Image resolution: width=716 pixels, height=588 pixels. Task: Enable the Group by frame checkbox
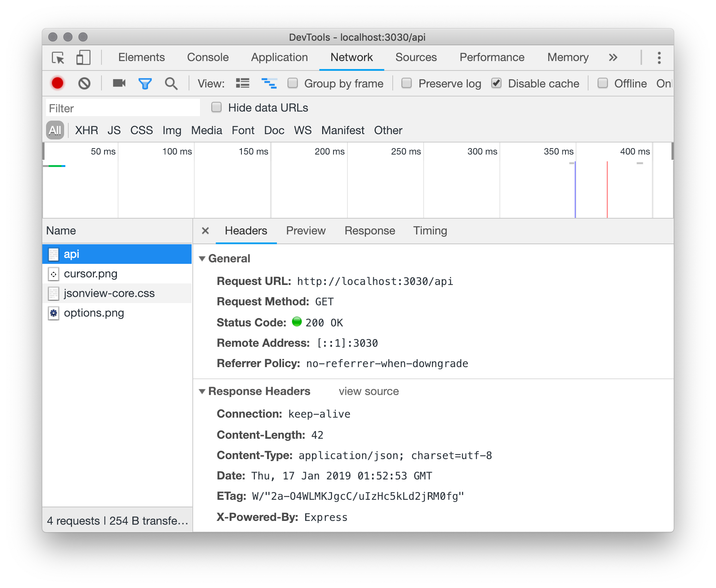click(x=293, y=83)
